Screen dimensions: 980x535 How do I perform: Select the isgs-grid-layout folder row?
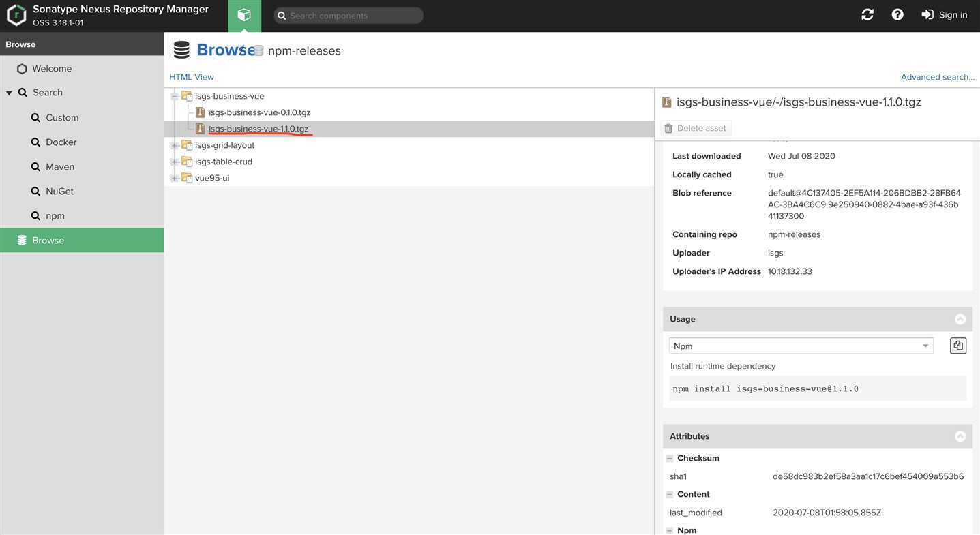(x=409, y=145)
